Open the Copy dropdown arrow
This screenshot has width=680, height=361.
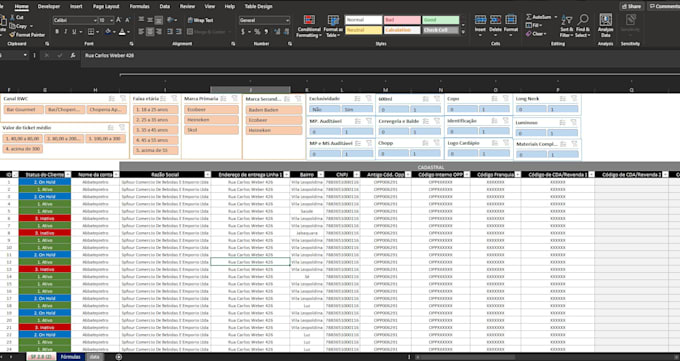point(32,26)
